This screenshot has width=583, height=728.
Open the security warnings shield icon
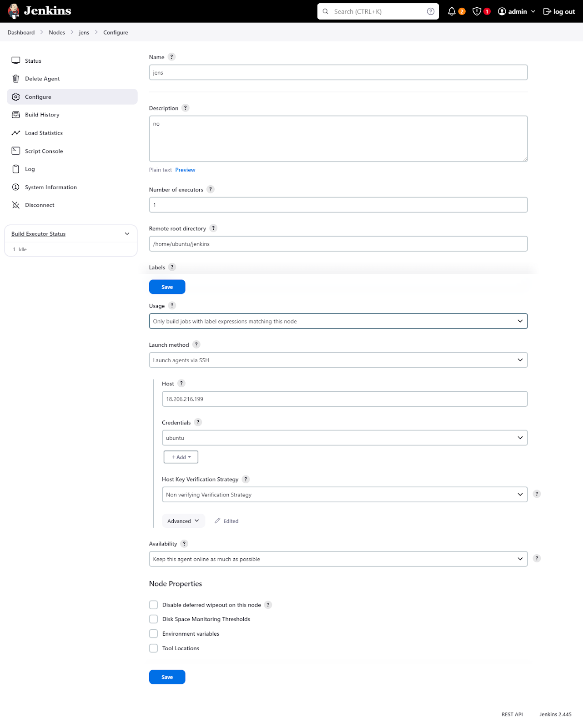pyautogui.click(x=477, y=11)
